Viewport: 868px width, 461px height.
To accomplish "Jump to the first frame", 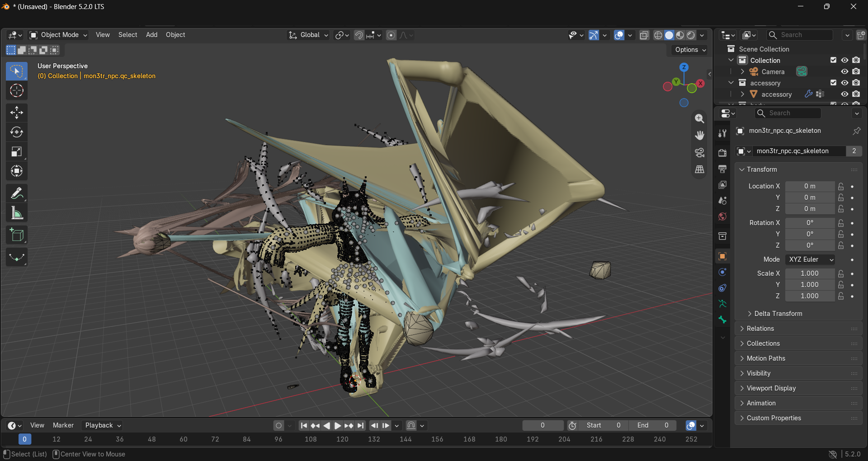I will (x=304, y=425).
